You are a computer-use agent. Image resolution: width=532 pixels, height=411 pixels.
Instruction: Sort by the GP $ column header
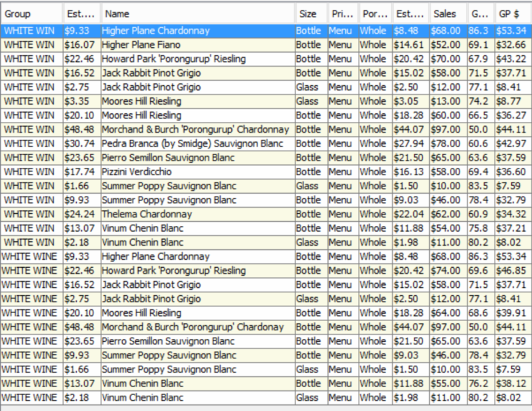tap(512, 13)
